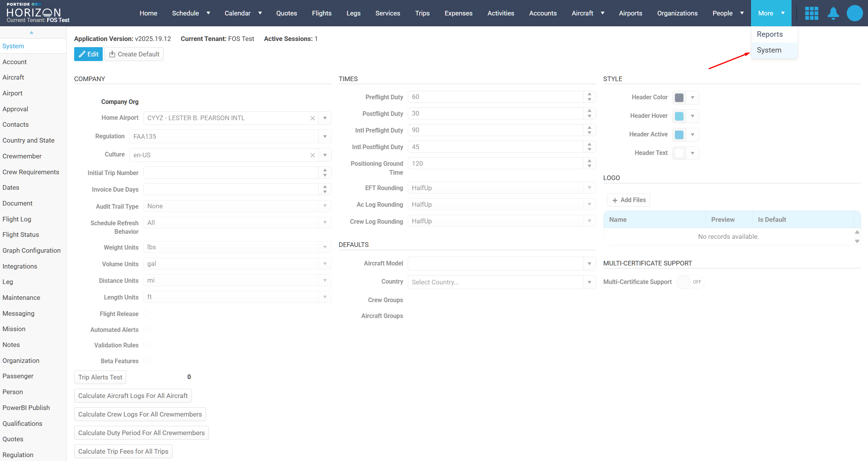Enable the Beta Features checkbox
Viewport: 868px width, 461px height.
pos(146,360)
